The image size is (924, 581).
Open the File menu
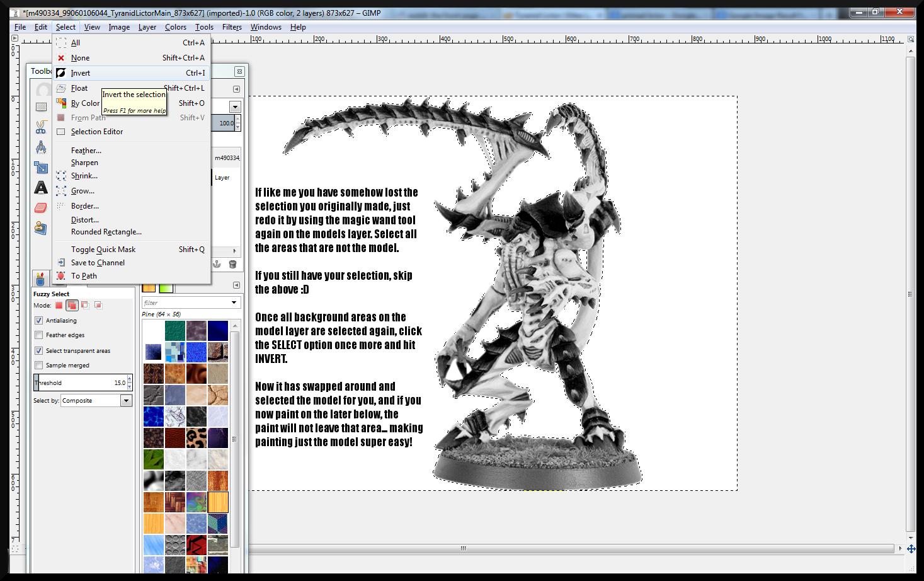[20, 27]
